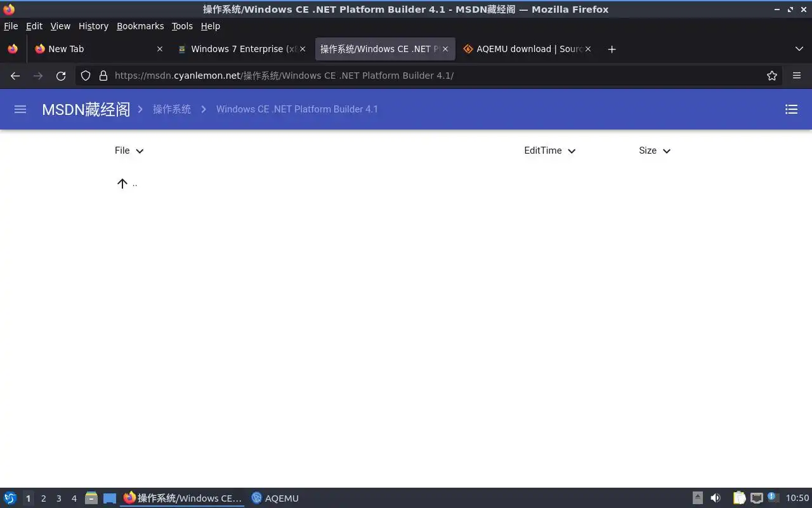Screen dimensions: 812x508
Task: Open the Tools menu
Action: click(x=182, y=26)
